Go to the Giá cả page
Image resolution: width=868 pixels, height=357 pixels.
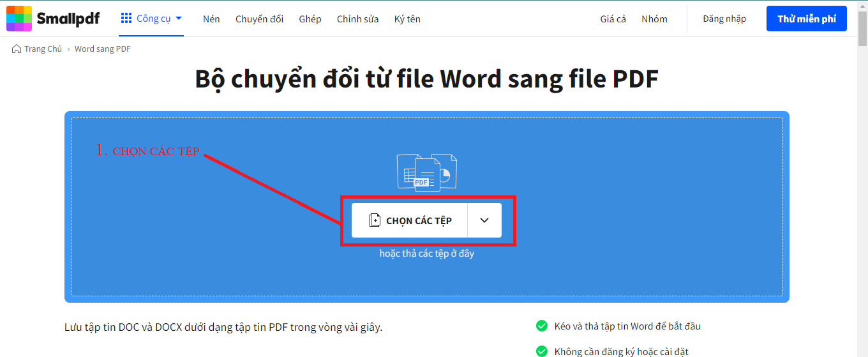tap(613, 19)
